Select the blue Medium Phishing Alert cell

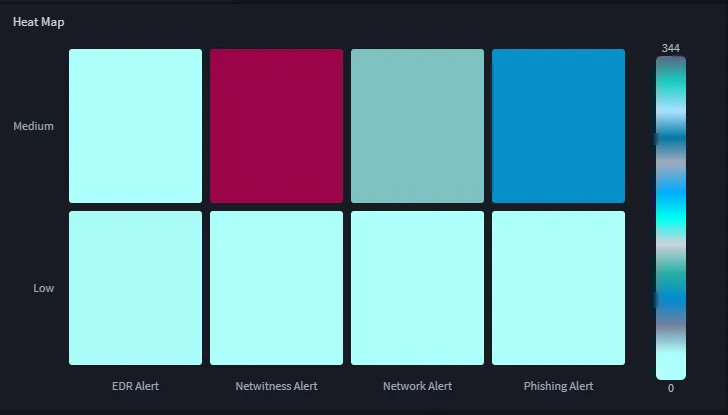559,126
